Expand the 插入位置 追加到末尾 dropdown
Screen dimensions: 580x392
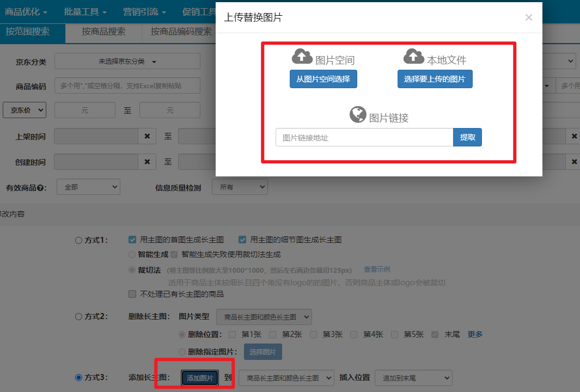[x=413, y=377]
